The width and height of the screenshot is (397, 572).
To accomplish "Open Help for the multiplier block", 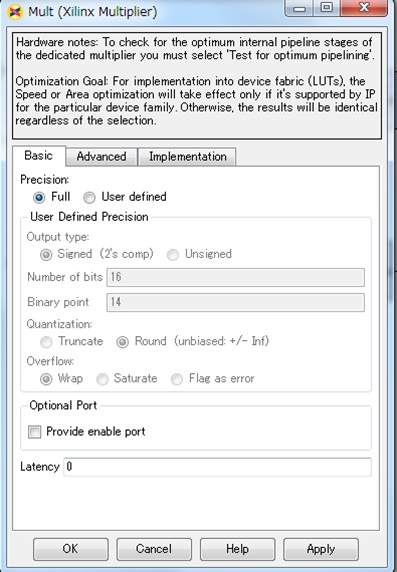I will click(x=237, y=549).
